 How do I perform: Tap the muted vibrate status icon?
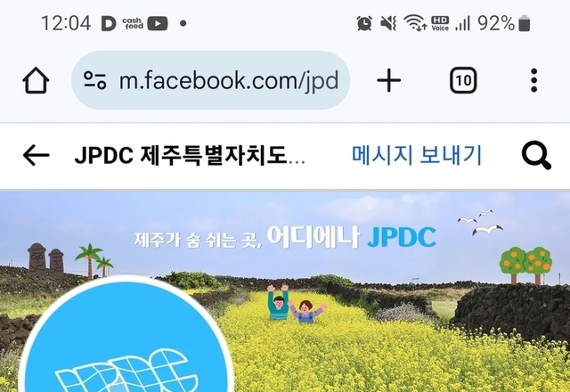(388, 24)
